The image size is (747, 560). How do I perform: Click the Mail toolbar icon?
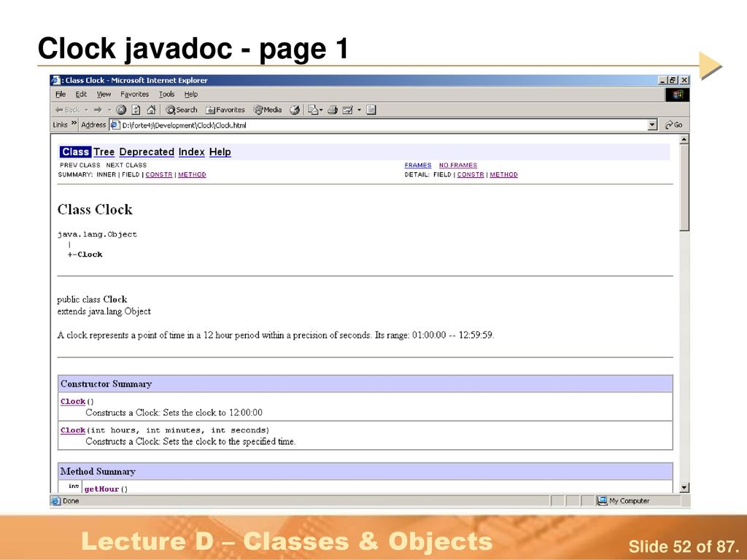313,110
